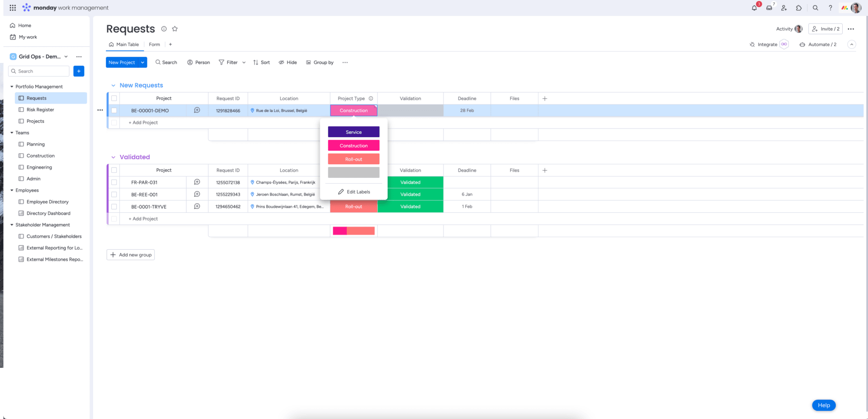The image size is (868, 419).
Task: Collapse the Portfolio Management section
Action: (12, 86)
